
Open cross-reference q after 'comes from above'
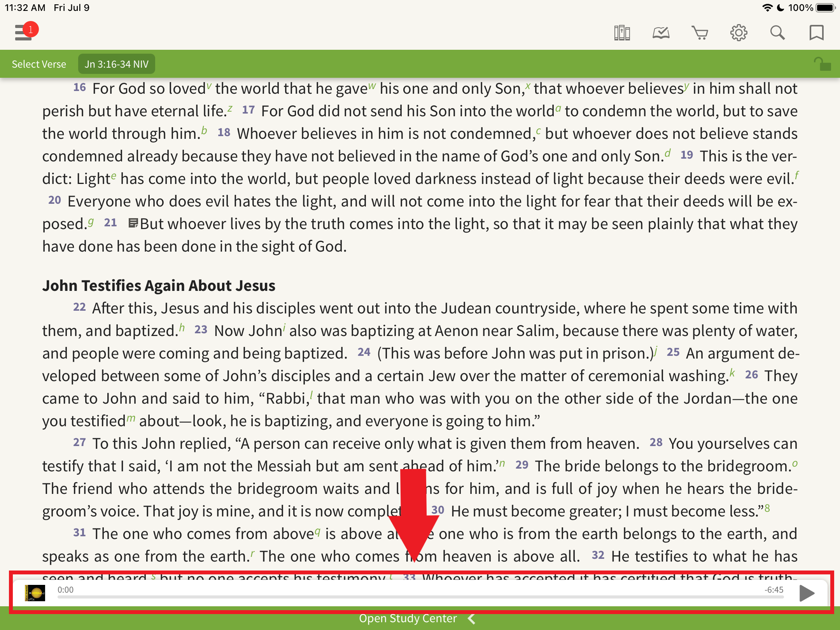pyautogui.click(x=317, y=532)
